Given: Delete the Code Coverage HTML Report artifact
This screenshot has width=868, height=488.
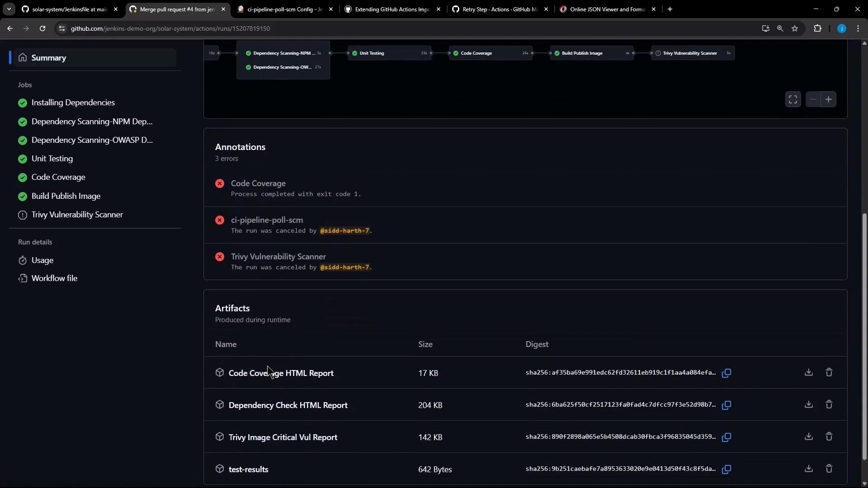Looking at the screenshot, I should (x=829, y=372).
